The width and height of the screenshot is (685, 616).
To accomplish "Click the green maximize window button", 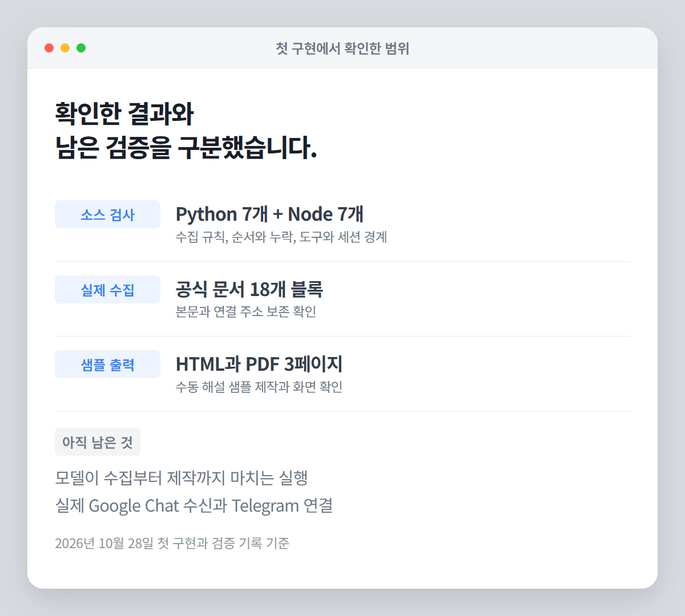I will click(x=81, y=48).
